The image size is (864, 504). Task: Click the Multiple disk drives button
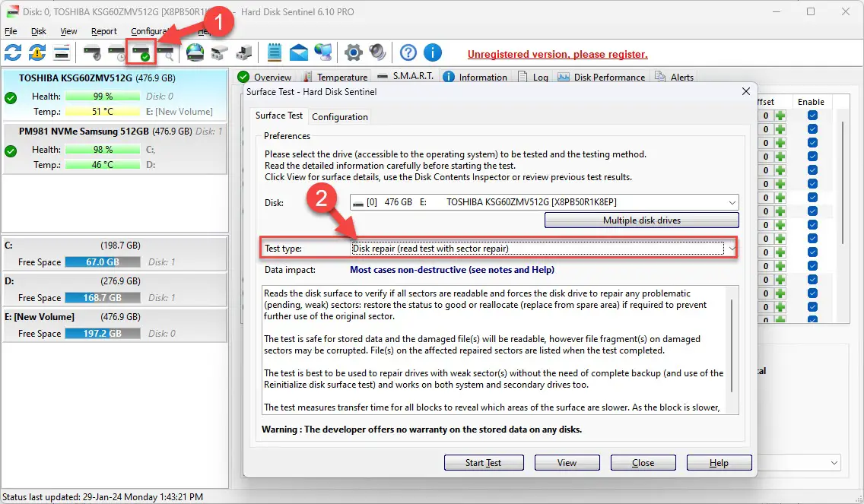pyautogui.click(x=641, y=220)
